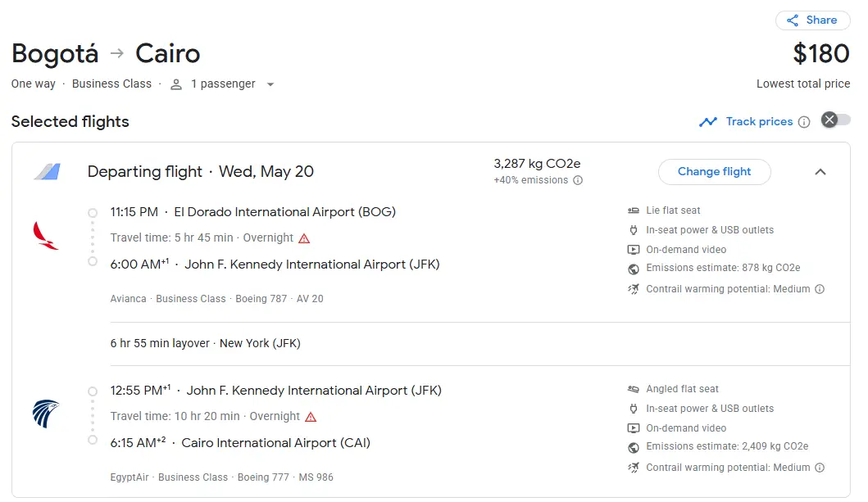Click the One way trip type
This screenshot has width=868, height=502.
[x=34, y=84]
